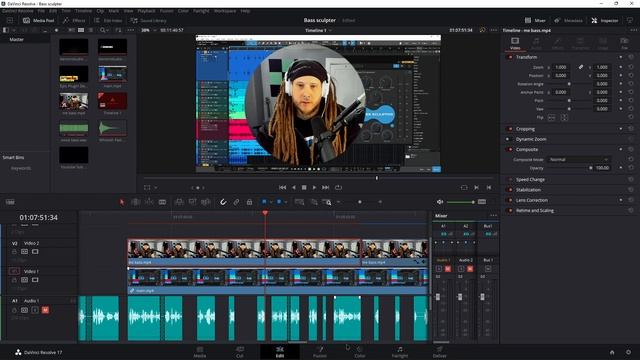640x360 pixels.
Task: Switch to the Deliver page
Action: [x=440, y=352]
